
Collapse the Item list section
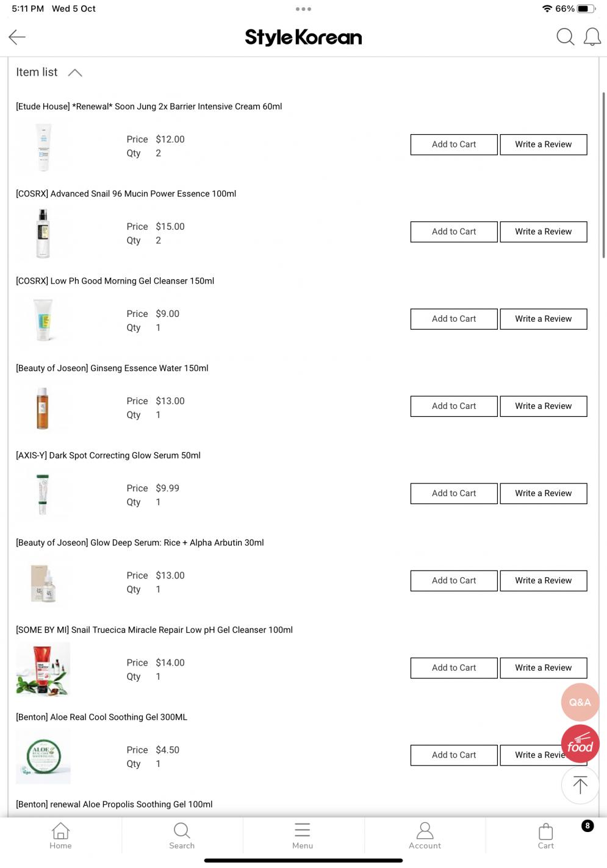75,73
